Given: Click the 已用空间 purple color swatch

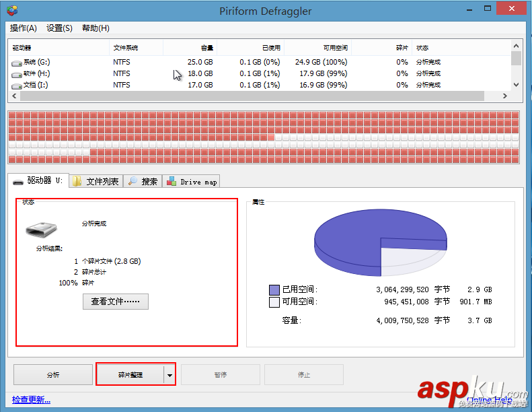Looking at the screenshot, I should click(274, 290).
